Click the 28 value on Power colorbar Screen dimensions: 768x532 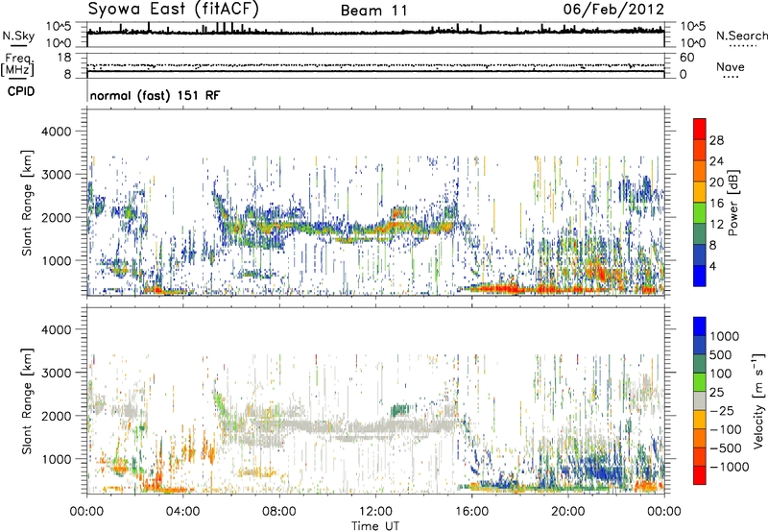pos(716,140)
